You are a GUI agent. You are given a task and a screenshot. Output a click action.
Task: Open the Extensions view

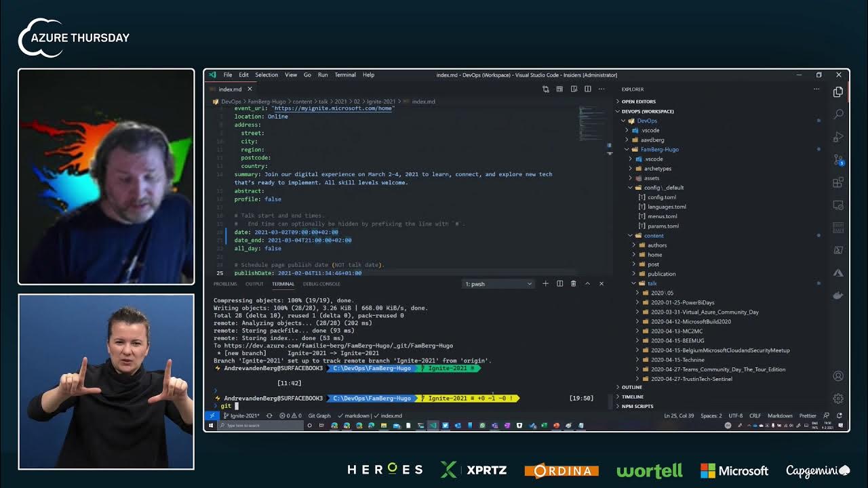[x=838, y=182]
